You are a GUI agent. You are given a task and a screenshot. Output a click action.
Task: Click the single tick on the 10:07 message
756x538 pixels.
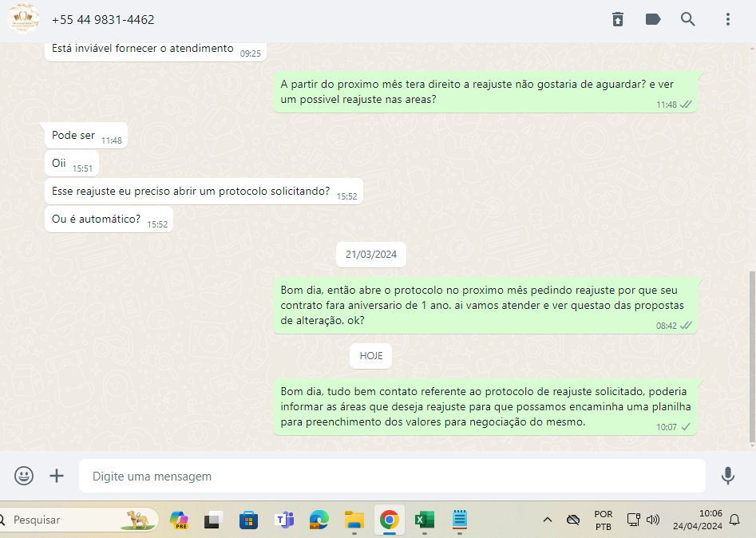coord(686,426)
